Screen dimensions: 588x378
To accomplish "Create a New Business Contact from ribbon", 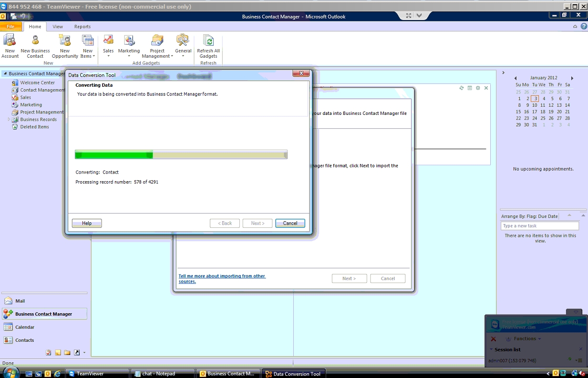I will click(x=35, y=46).
